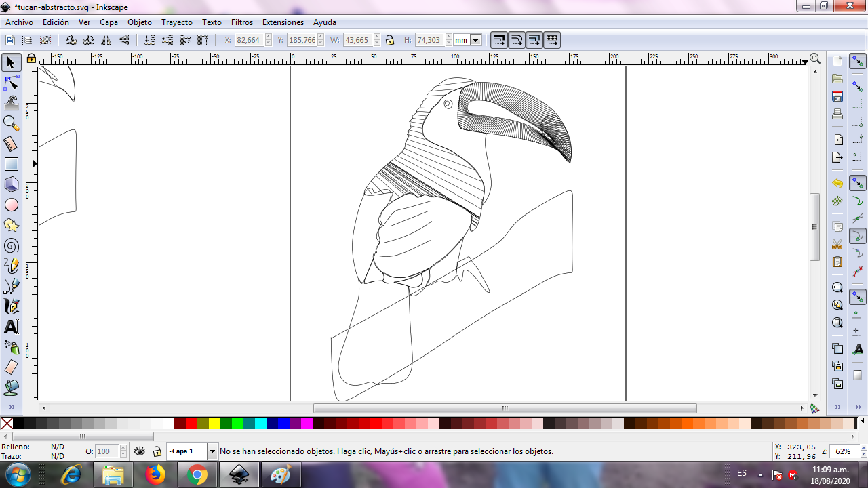Flip selection vertically

(x=123, y=40)
